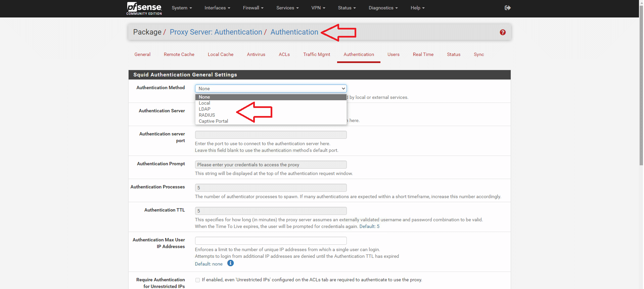
Task: Switch to the Sync tab
Action: 479,54
